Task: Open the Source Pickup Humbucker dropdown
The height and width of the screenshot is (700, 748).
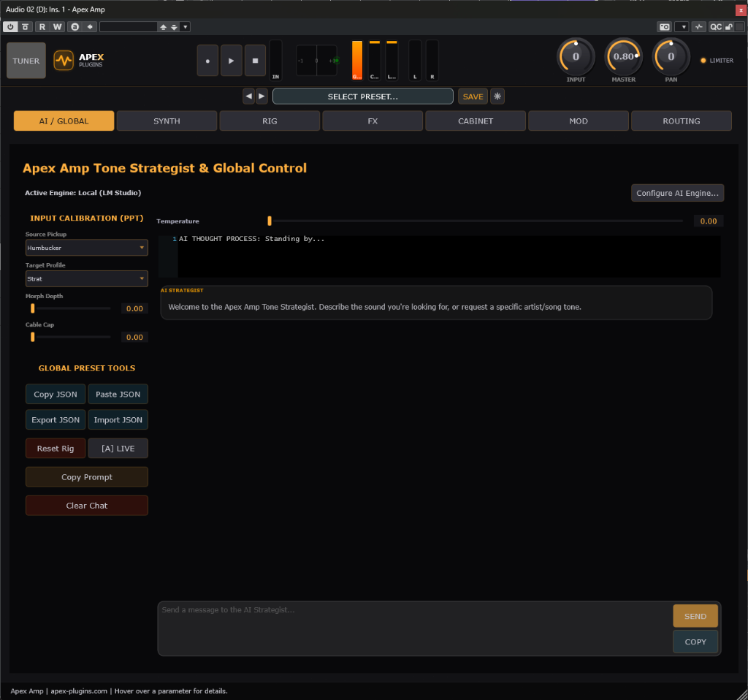Action: [x=87, y=248]
